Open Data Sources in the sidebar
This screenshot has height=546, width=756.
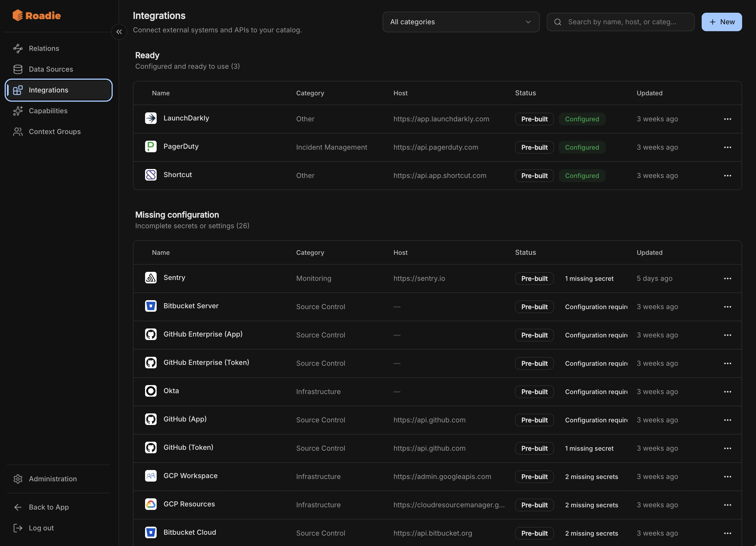[58, 69]
